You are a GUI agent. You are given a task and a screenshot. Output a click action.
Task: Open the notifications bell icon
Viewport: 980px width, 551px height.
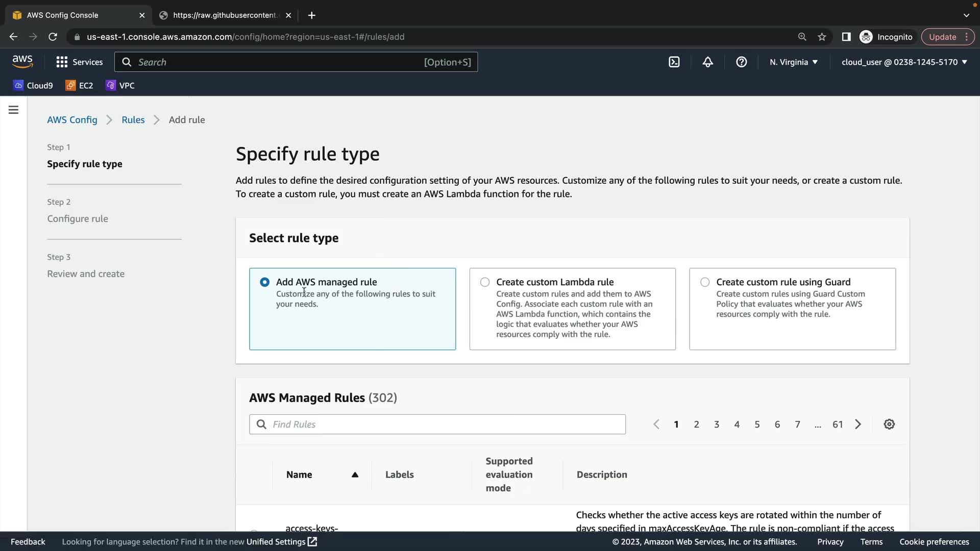tap(707, 62)
